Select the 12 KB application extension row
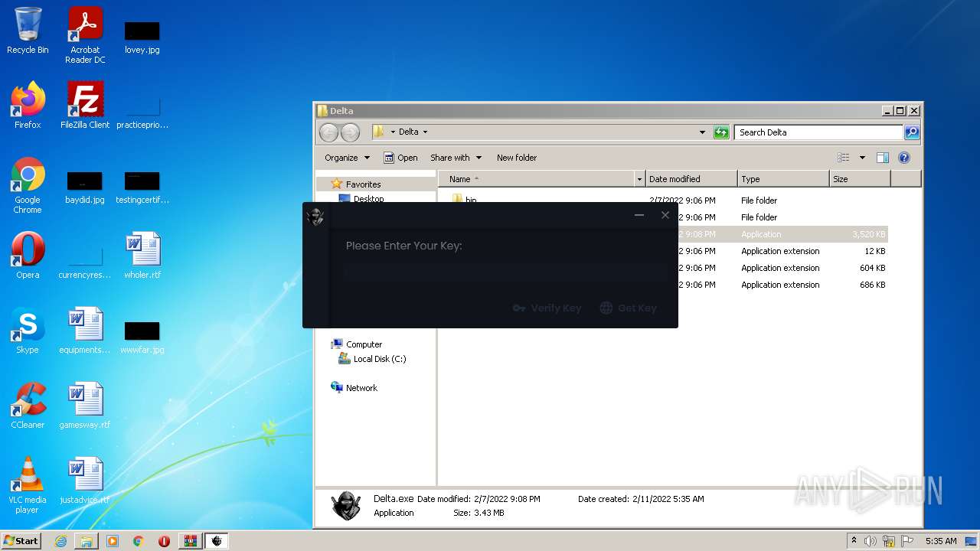 click(663, 251)
